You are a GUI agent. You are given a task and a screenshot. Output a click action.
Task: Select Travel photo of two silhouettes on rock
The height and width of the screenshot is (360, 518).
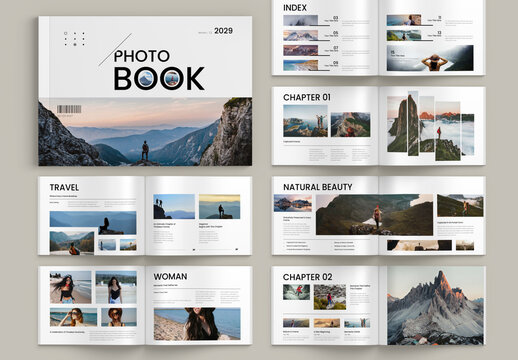tap(174, 206)
